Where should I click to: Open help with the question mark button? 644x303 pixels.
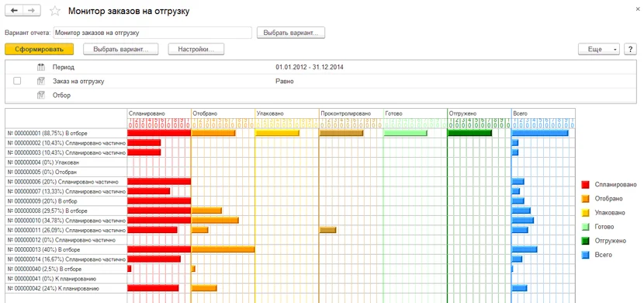(x=630, y=49)
